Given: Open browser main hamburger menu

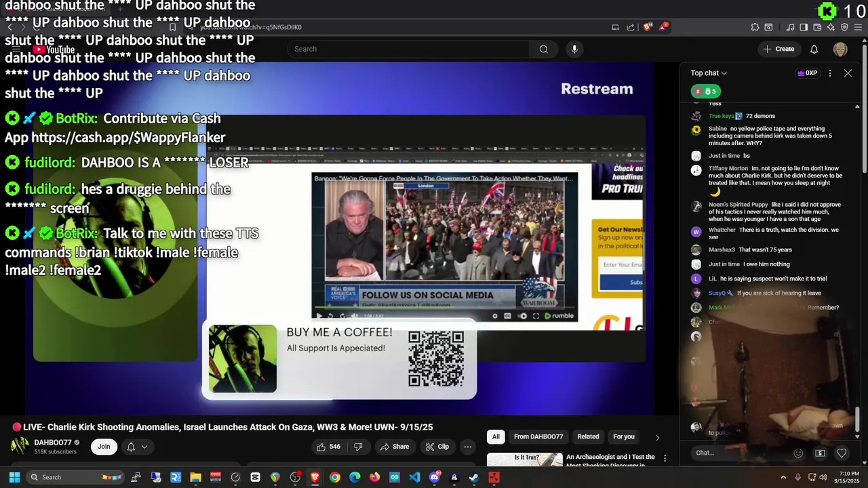Looking at the screenshot, I should (x=858, y=27).
